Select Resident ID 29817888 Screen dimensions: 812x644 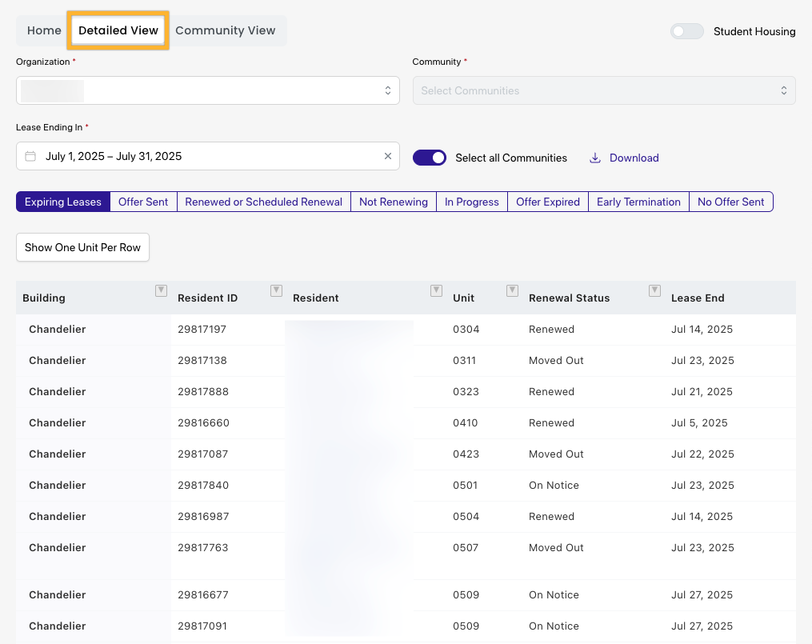pos(203,392)
